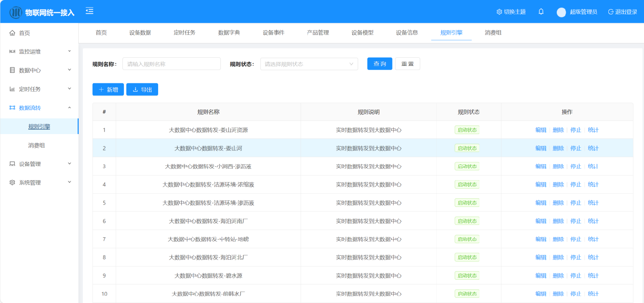
Task: Switch to the 消费组 tab
Action: 493,33
